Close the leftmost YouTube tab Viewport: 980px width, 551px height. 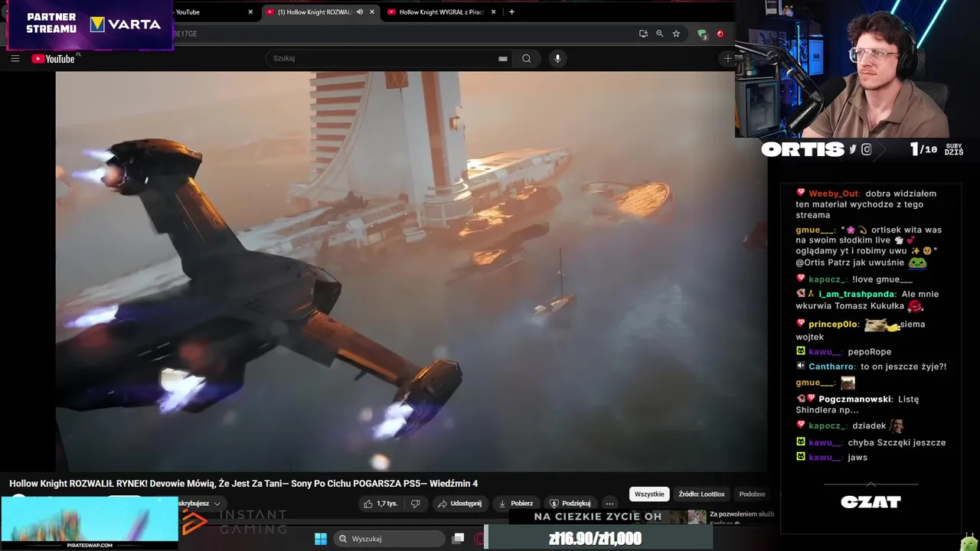click(x=250, y=11)
